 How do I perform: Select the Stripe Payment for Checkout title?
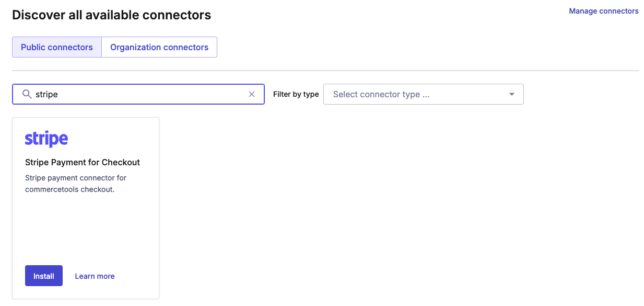pos(83,162)
